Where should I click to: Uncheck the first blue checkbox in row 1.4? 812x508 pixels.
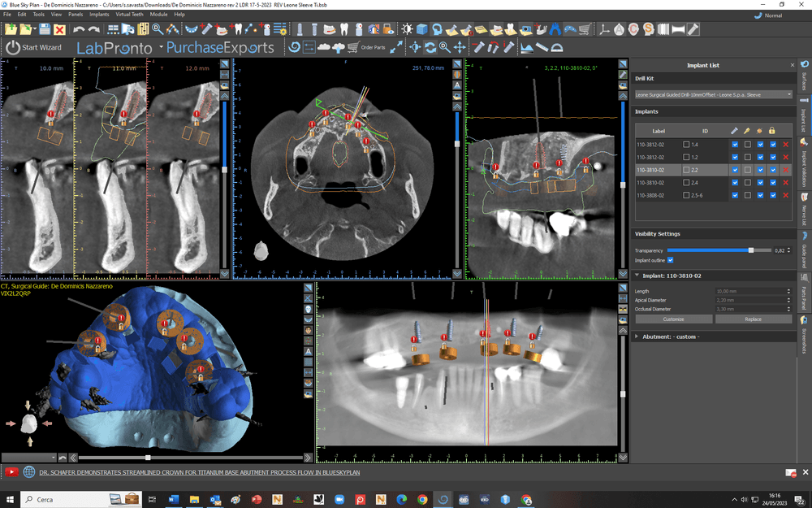coord(735,145)
